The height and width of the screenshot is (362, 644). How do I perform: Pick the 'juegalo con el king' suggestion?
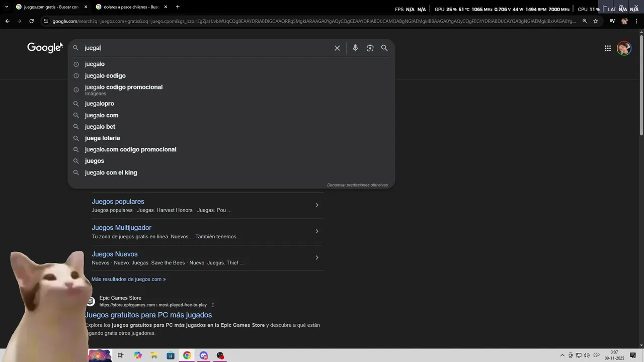click(x=111, y=172)
